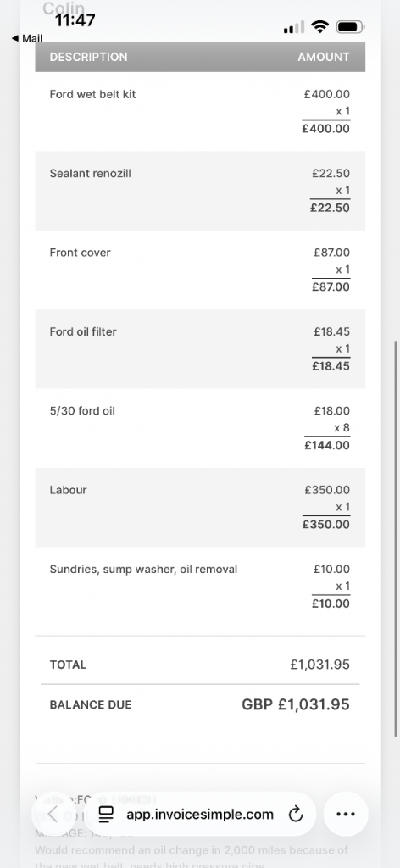Tap the Sealant renozill line item

(x=200, y=191)
